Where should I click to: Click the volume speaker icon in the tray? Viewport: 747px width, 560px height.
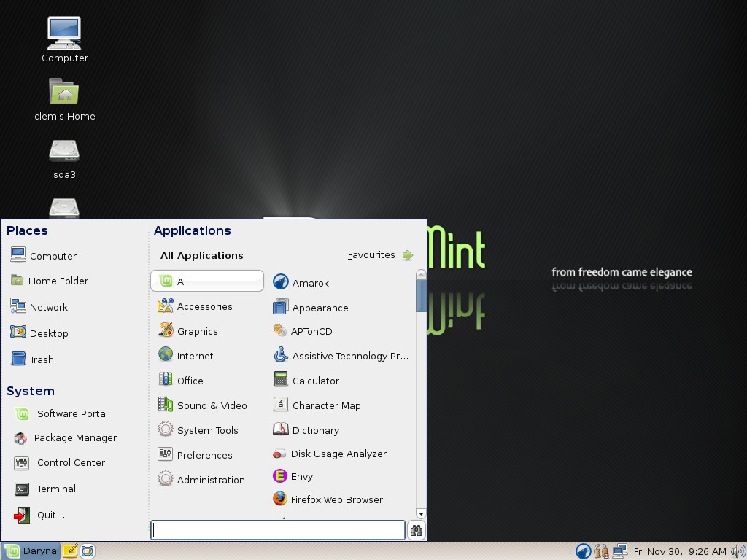(738, 551)
